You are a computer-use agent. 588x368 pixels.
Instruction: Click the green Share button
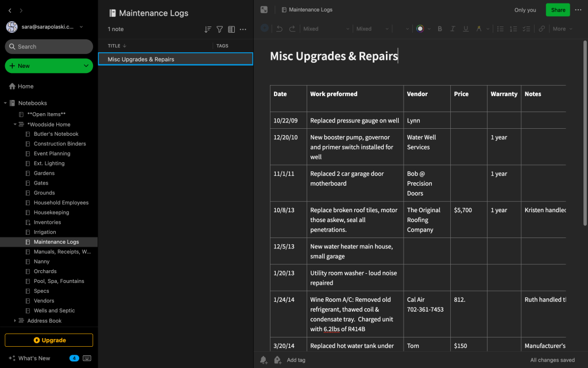point(558,10)
